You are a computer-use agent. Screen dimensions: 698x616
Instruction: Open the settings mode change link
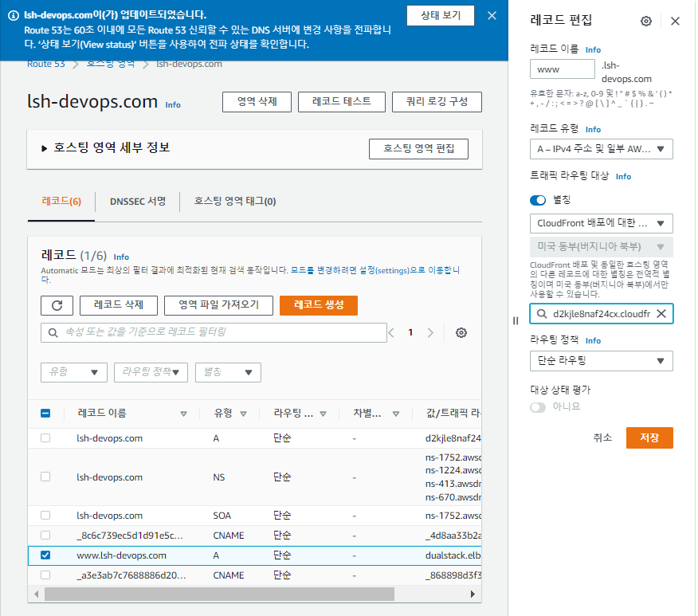click(375, 271)
